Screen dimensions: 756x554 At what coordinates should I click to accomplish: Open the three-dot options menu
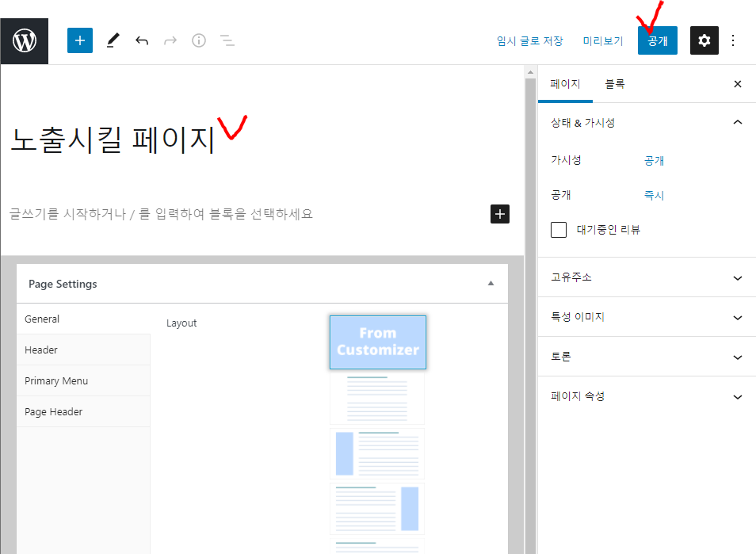(x=733, y=40)
